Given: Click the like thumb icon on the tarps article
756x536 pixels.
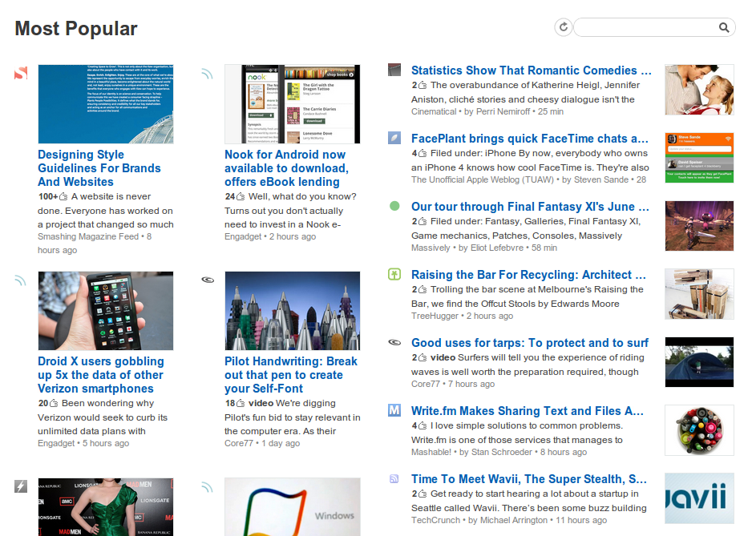Looking at the screenshot, I should pyautogui.click(x=422, y=357).
